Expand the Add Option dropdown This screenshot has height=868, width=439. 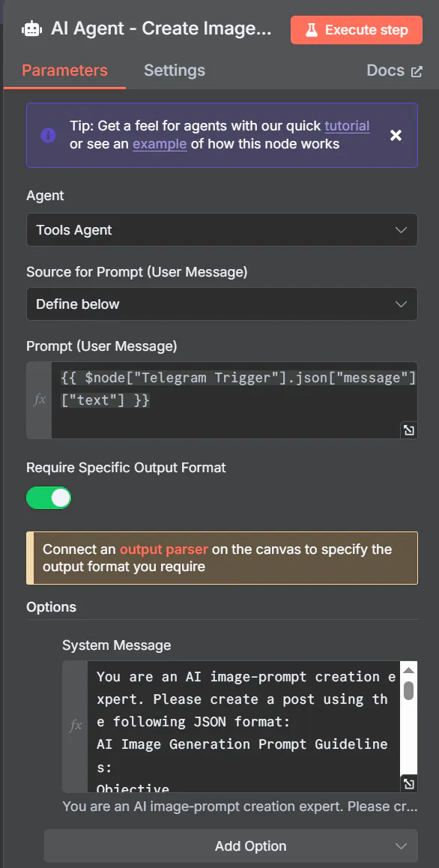point(231,846)
